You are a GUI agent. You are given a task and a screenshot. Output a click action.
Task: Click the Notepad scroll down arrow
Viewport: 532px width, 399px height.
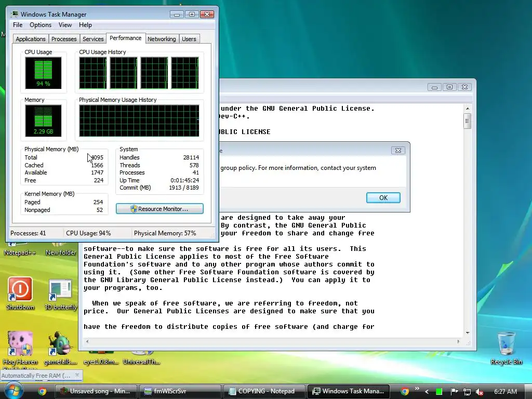coord(468,333)
